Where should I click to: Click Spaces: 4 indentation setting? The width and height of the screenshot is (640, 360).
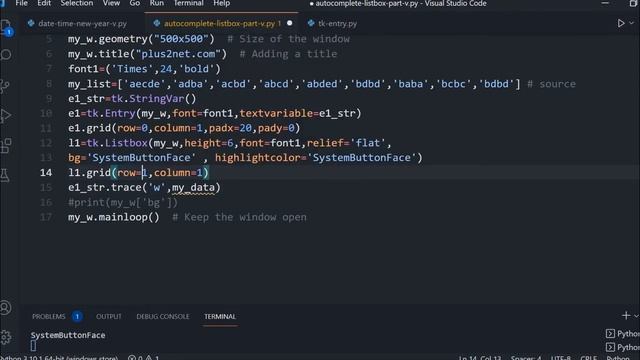pos(526,358)
